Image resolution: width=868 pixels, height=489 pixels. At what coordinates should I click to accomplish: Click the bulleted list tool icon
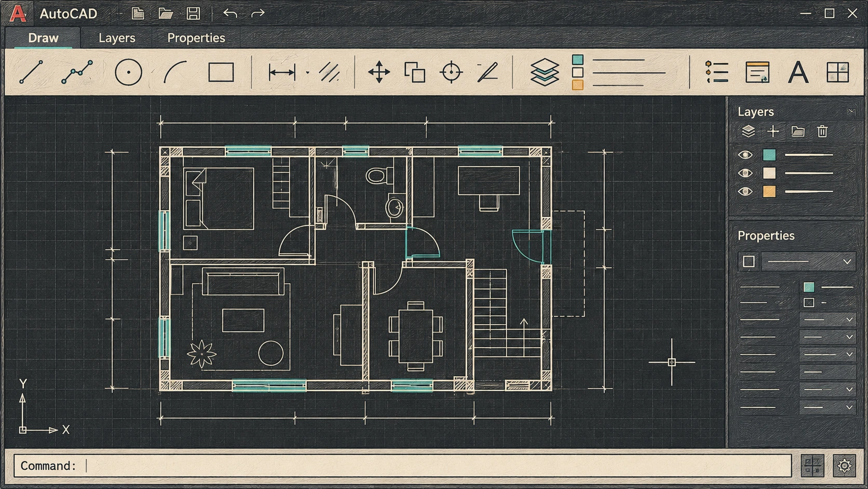pos(717,72)
